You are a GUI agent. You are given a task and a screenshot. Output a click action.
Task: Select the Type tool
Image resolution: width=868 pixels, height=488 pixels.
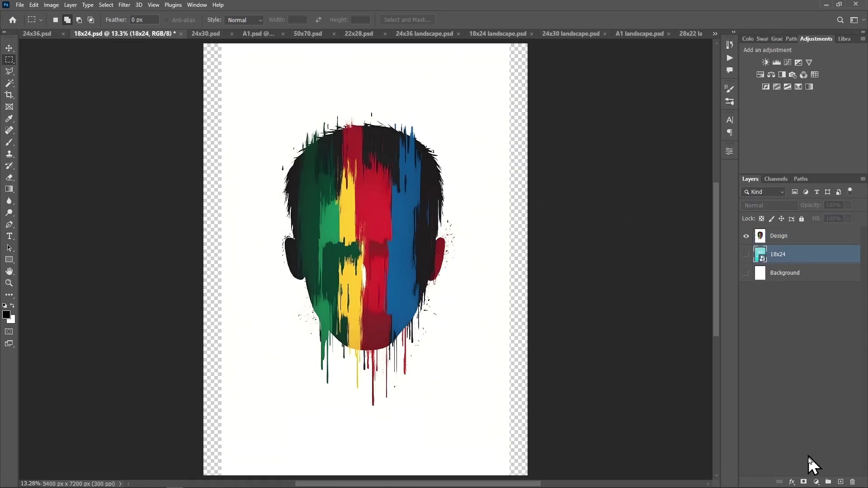[9, 236]
